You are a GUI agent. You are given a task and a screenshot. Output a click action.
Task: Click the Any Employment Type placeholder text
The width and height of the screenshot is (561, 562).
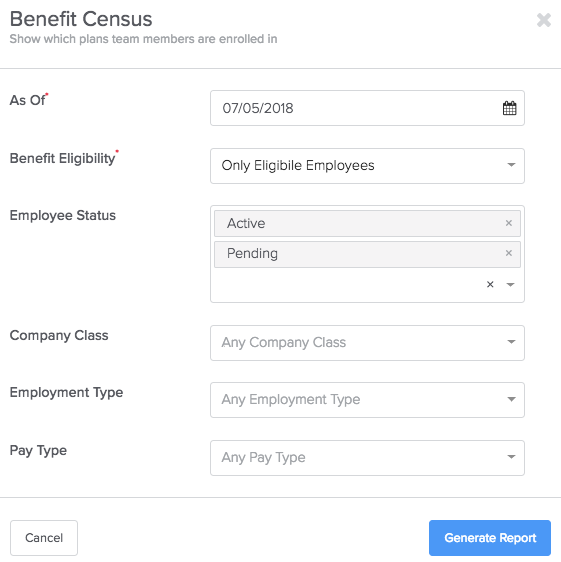point(291,399)
